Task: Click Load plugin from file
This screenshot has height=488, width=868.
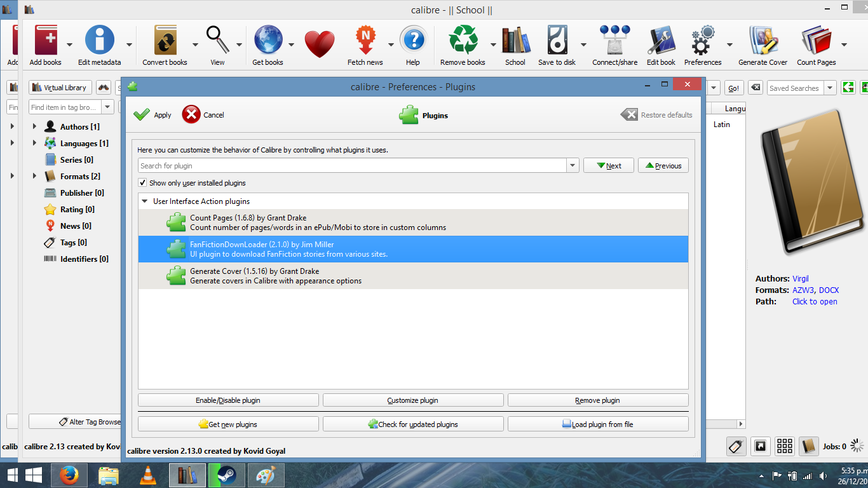Action: coord(598,424)
